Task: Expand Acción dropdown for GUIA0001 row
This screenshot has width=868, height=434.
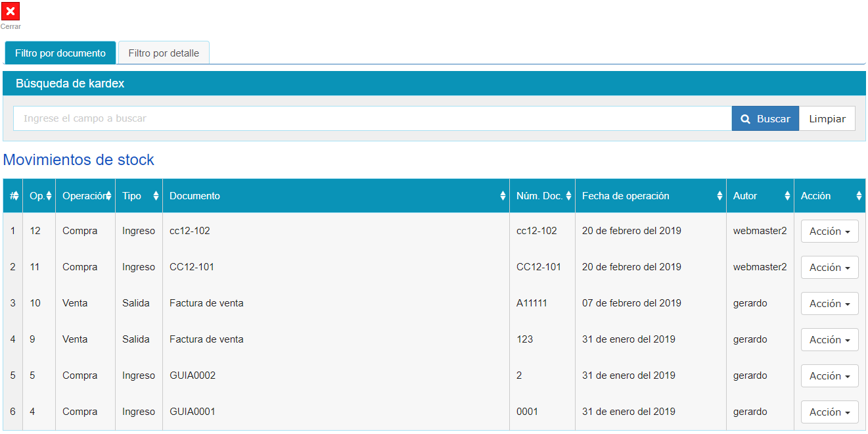Action: (x=829, y=412)
